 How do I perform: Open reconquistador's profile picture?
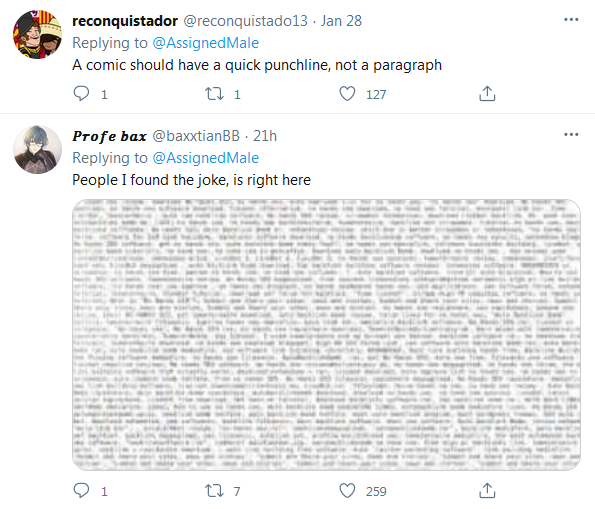[x=37, y=35]
